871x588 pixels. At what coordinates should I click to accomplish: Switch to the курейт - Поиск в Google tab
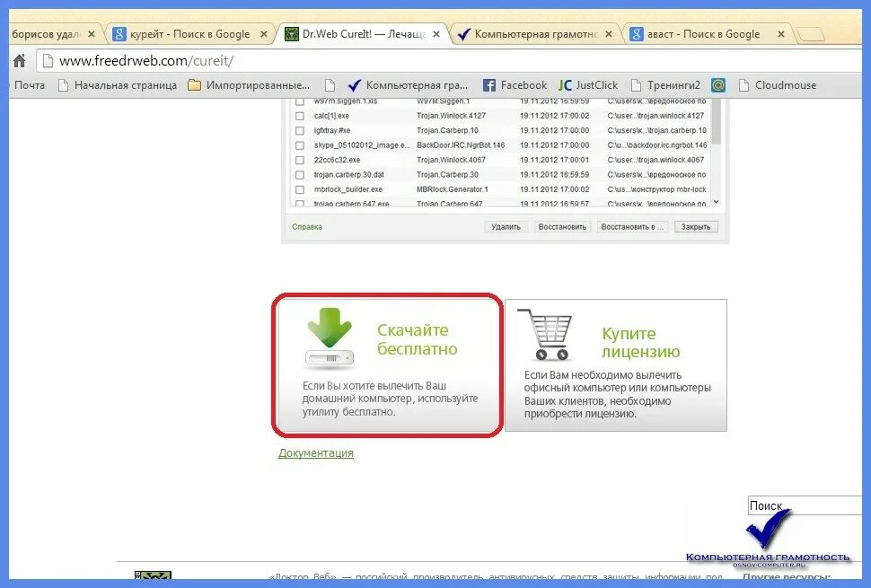point(190,34)
